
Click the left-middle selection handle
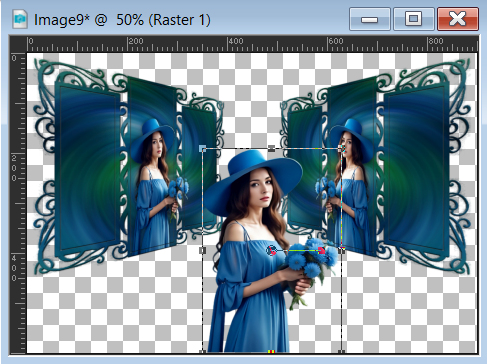(x=202, y=250)
